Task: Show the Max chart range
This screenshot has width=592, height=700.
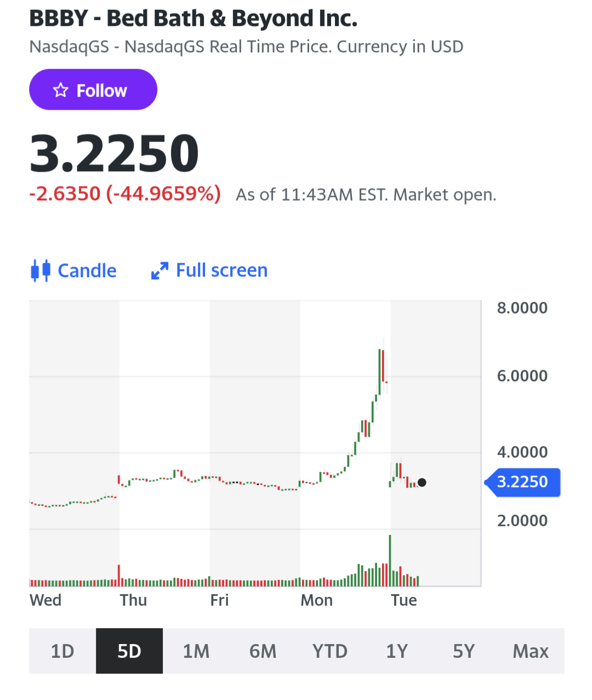Action: 531,651
